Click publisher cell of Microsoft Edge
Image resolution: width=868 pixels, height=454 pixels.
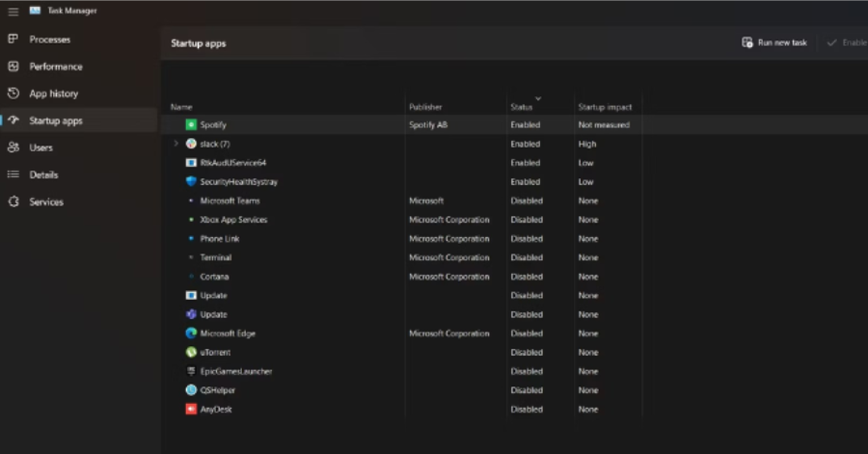click(448, 334)
